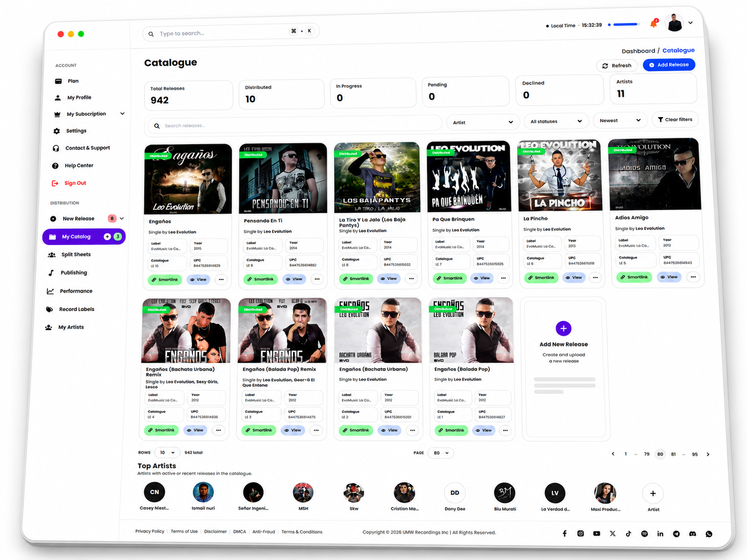Screen dimensions: 747x560
Task: Open user profile menu chevron
Action: pos(690,23)
